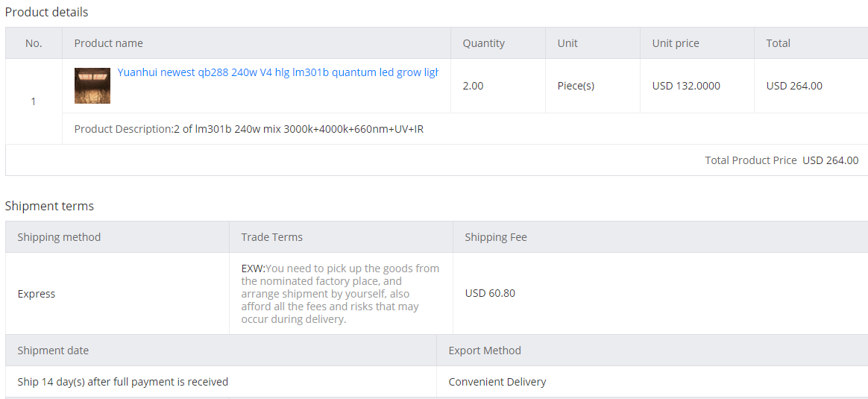This screenshot has width=868, height=399.
Task: Open the Yuanhui qb288 grow light product link
Action: pyautogui.click(x=278, y=72)
